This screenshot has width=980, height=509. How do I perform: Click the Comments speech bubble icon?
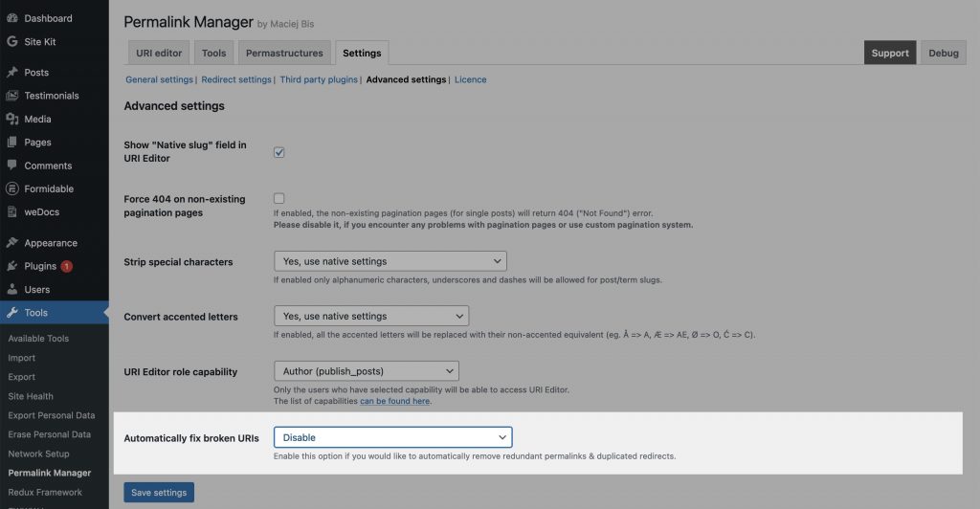(x=11, y=165)
